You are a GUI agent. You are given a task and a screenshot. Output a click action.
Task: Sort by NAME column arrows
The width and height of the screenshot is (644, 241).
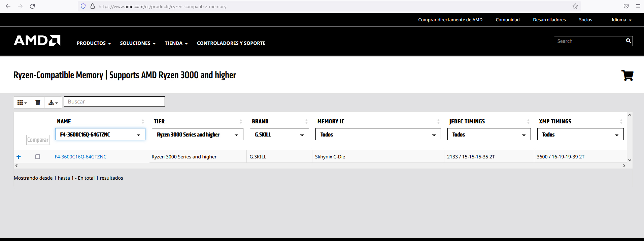(x=143, y=121)
